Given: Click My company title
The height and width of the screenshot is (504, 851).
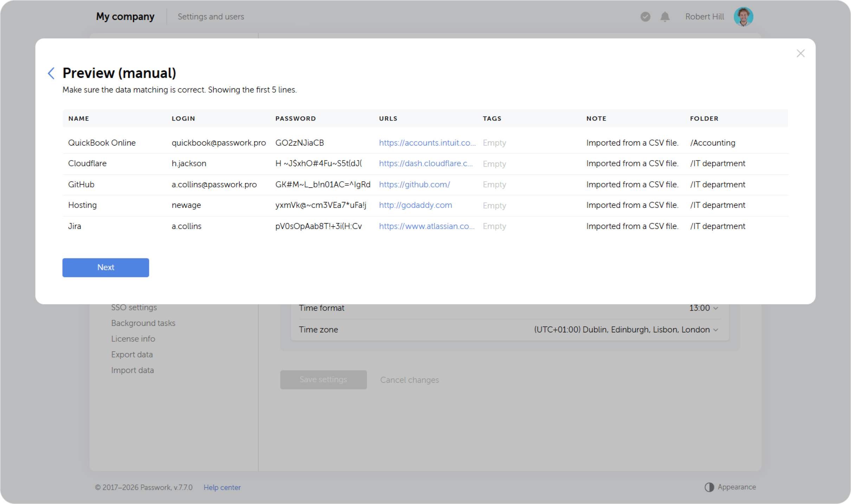Looking at the screenshot, I should [x=125, y=17].
